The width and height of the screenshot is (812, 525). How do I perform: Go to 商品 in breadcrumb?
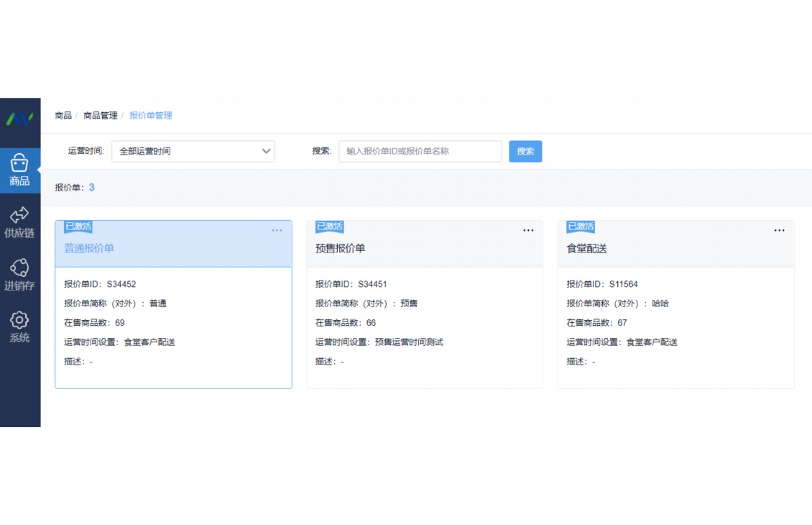[x=63, y=115]
